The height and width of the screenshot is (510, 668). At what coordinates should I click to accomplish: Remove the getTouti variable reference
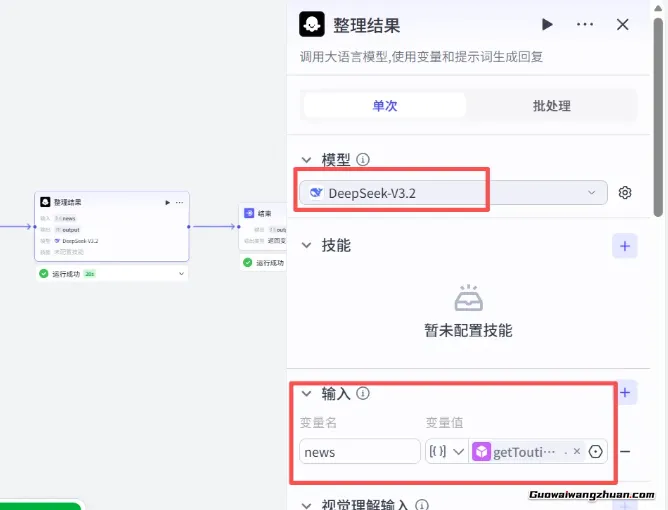tap(577, 451)
